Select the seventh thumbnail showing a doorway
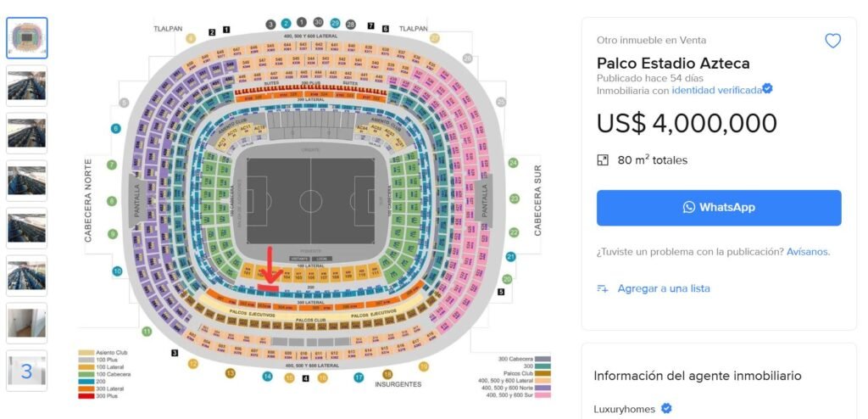This screenshot has height=419, width=868. click(27, 323)
